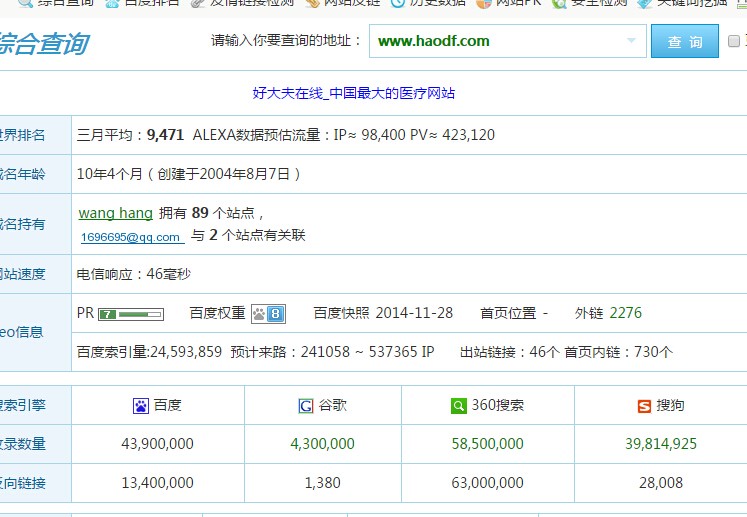Viewport: 747px width, 517px height.
Task: Select the 预计来路 241058 ~ 537365 IP text
Action: 332,352
